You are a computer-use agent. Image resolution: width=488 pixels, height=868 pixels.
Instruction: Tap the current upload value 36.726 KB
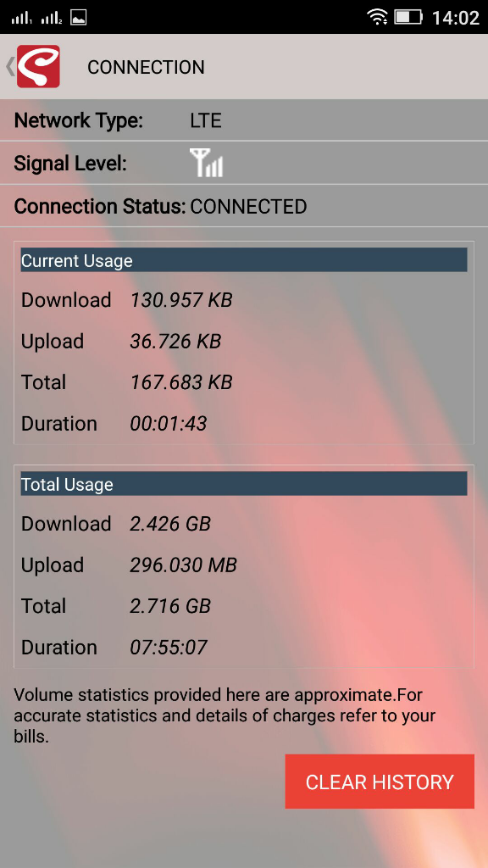click(175, 342)
